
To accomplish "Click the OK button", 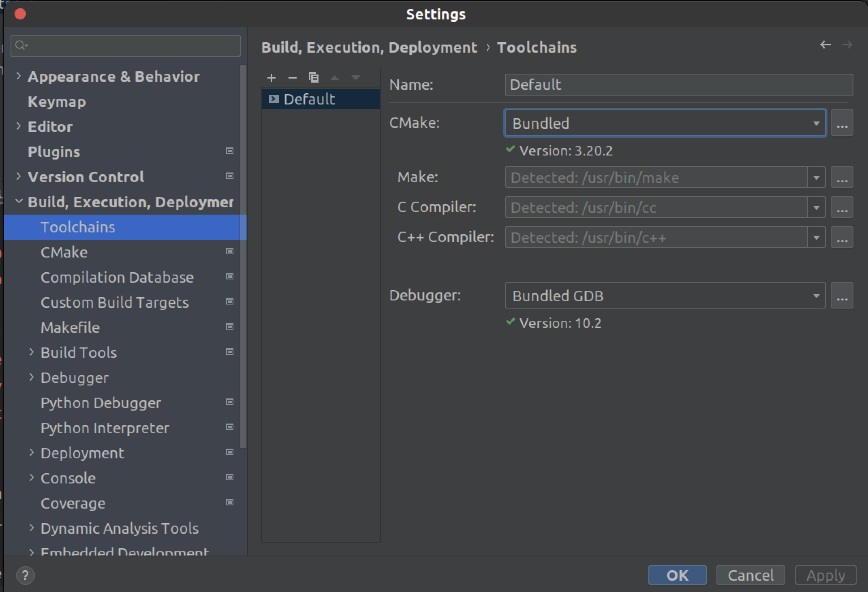I will 677,575.
